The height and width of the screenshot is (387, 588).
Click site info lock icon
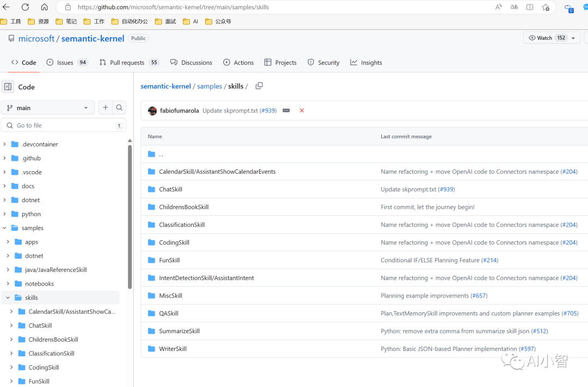[x=68, y=7]
